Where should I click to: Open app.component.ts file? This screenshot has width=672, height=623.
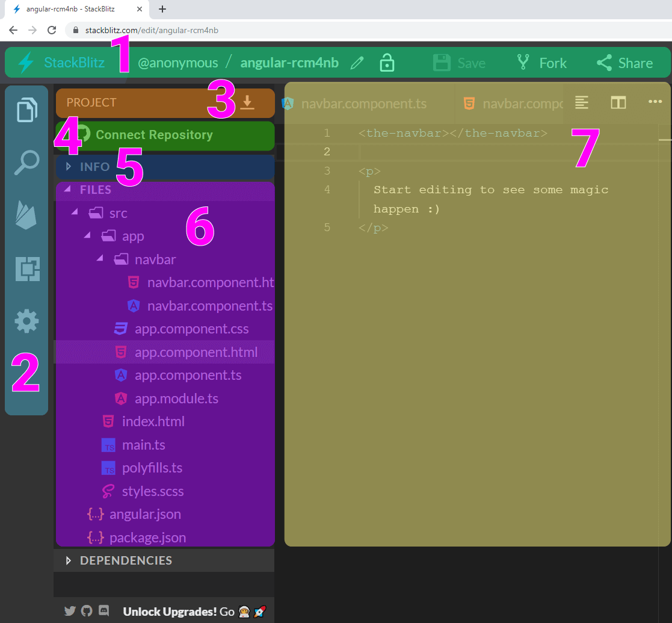click(x=178, y=375)
